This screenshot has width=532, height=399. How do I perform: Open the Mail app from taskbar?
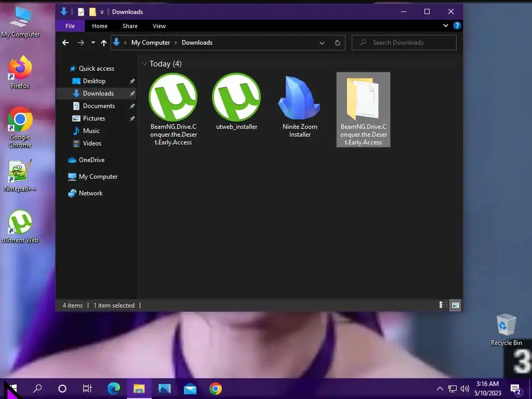(x=190, y=389)
